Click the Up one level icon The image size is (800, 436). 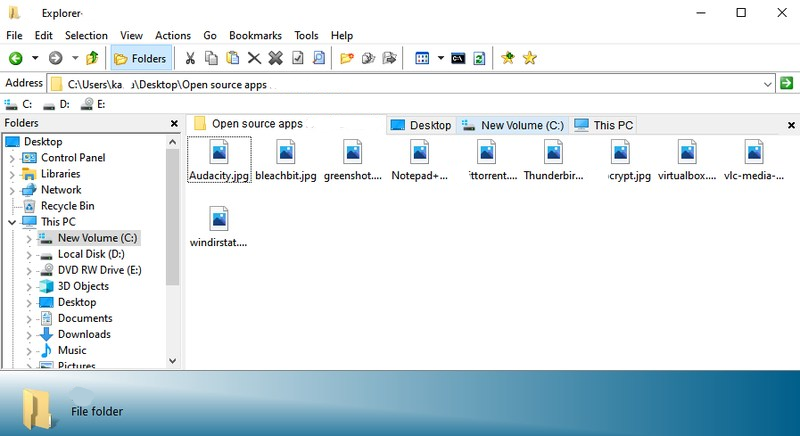point(93,58)
